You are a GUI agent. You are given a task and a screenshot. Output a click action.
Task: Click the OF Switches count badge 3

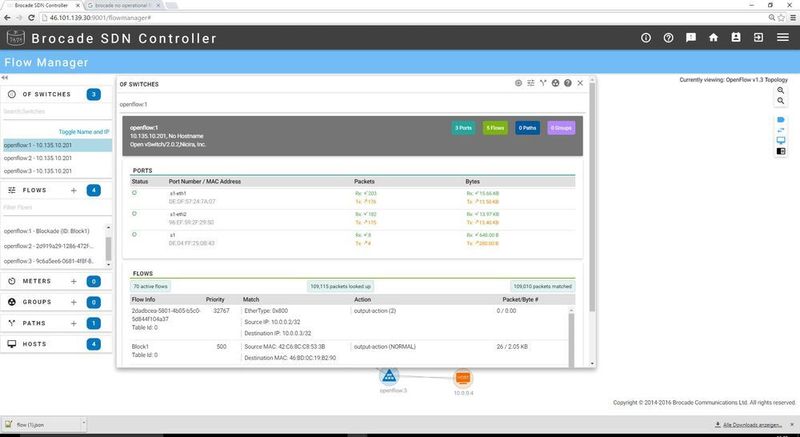point(93,94)
